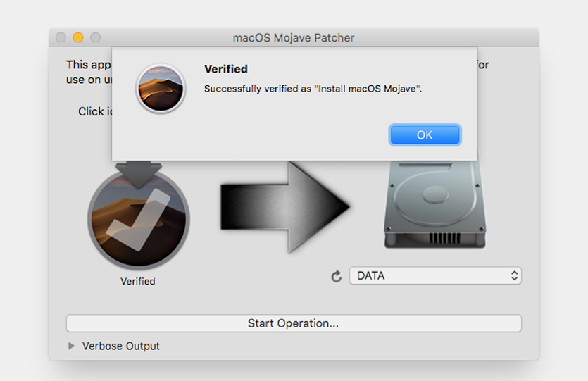Screen dimensions: 588x381
Task: Click the large arrow graphic
Action: pos(285,207)
